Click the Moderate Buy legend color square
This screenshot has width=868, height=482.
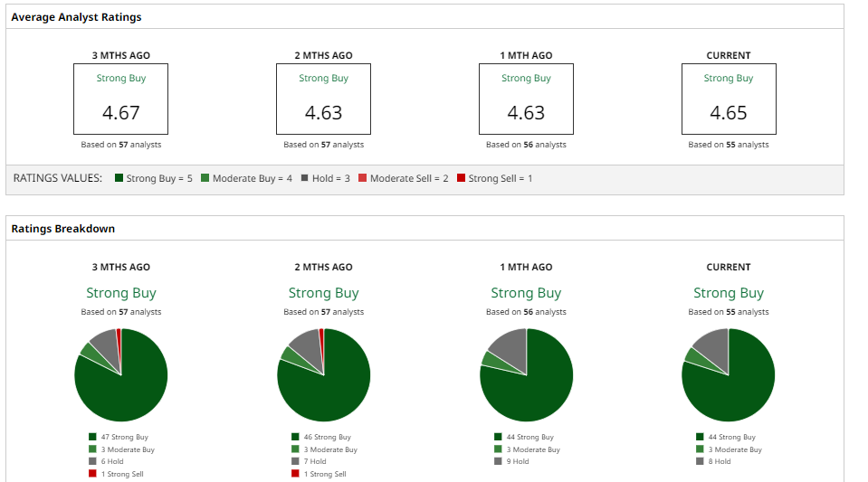205,177
